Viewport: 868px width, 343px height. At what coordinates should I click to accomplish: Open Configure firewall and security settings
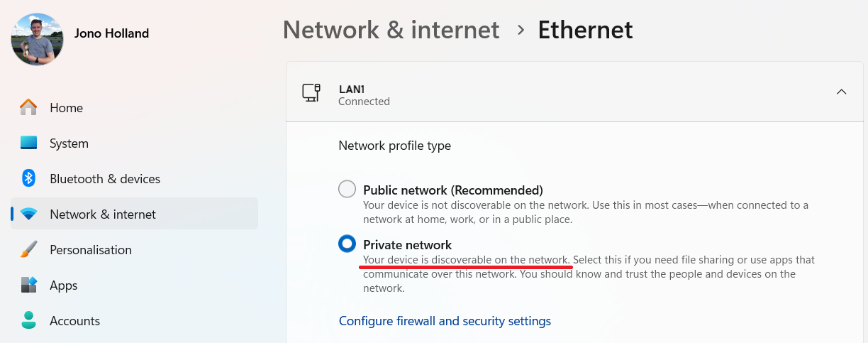[x=445, y=321]
